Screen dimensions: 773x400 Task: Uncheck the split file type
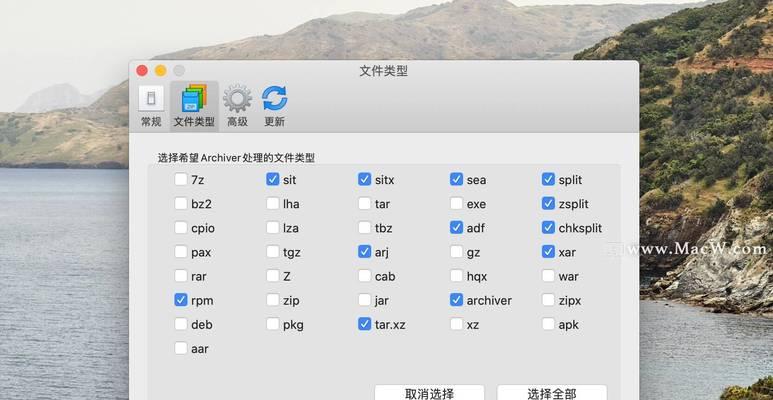coord(548,180)
